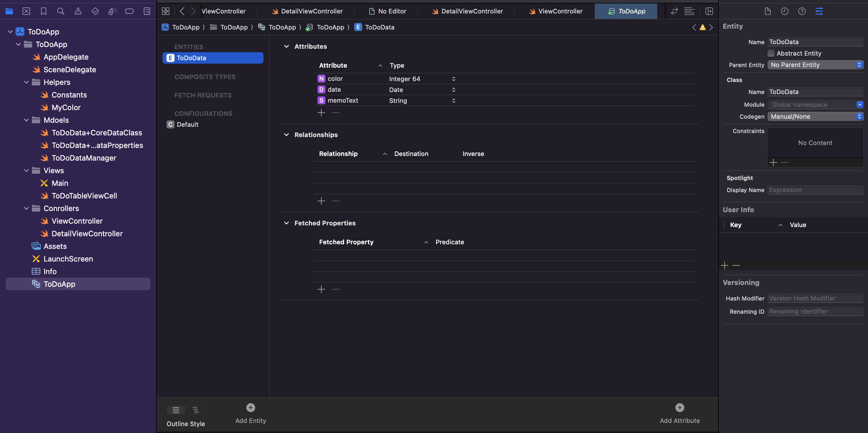868x433 pixels.
Task: Open the Breakpoint navigator icon
Action: pos(130,11)
